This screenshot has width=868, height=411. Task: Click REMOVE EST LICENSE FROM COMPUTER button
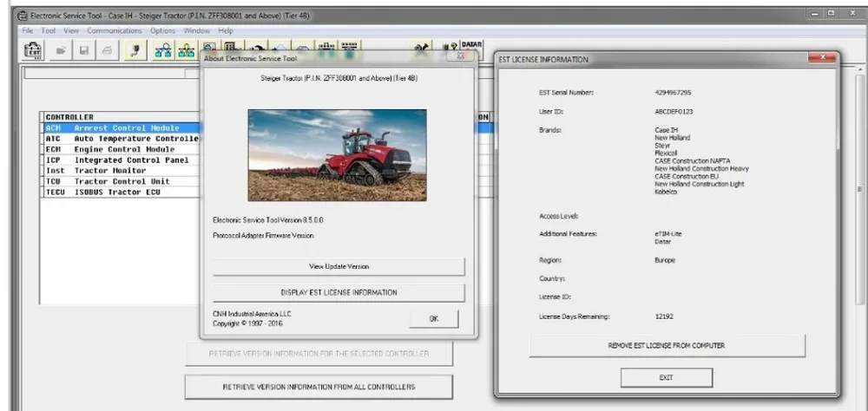[x=667, y=346]
